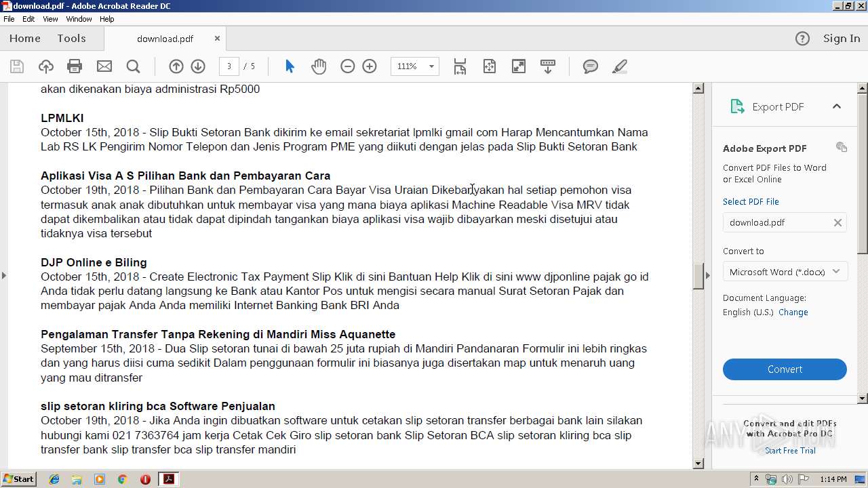Click the taskbar clock showing 1:14 PM
This screenshot has height=488, width=868.
point(833,479)
